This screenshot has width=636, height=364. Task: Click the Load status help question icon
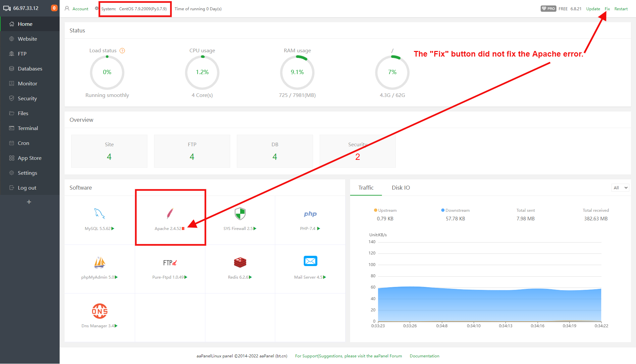pyautogui.click(x=122, y=51)
